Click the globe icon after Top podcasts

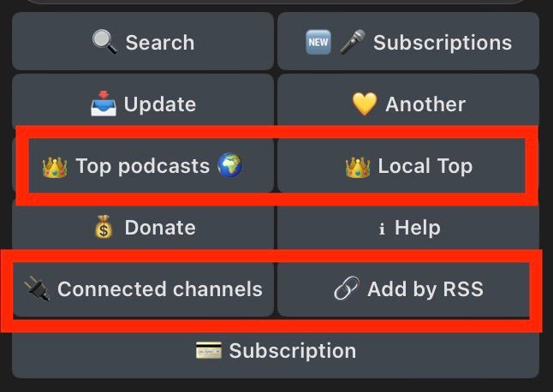pyautogui.click(x=230, y=164)
